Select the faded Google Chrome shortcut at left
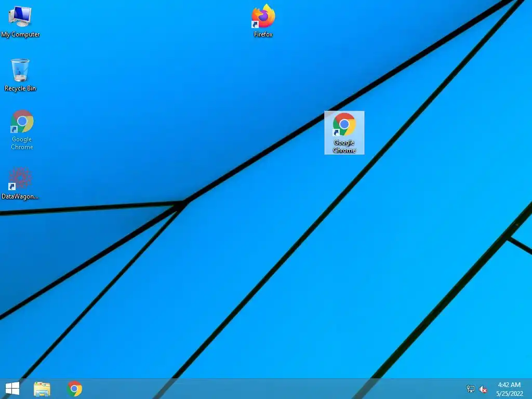This screenshot has height=399, width=532. pyautogui.click(x=22, y=129)
